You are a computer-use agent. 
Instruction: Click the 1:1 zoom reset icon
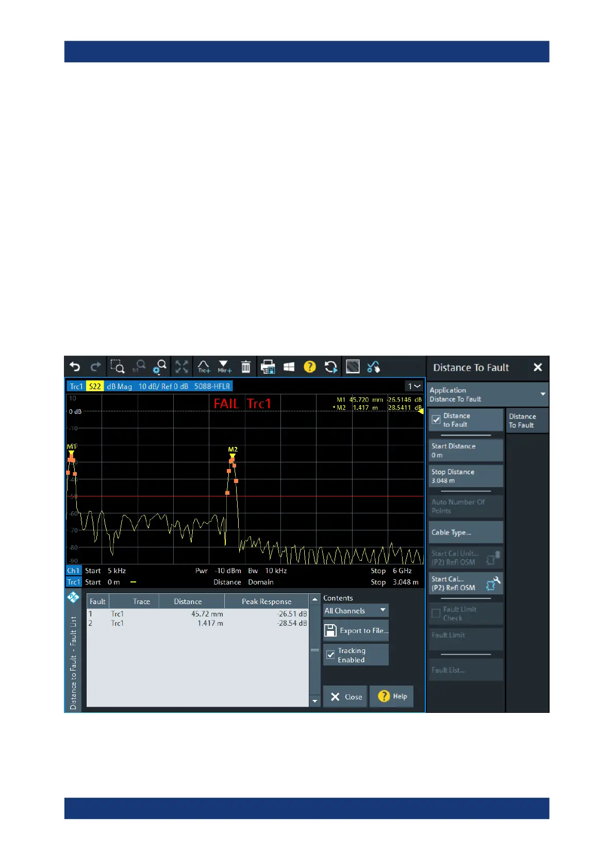(x=138, y=366)
